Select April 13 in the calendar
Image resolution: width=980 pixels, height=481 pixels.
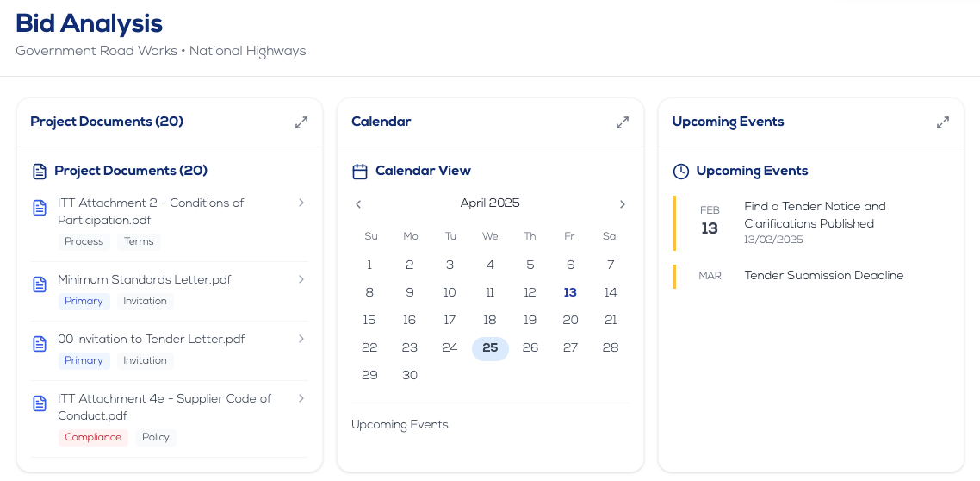[570, 292]
